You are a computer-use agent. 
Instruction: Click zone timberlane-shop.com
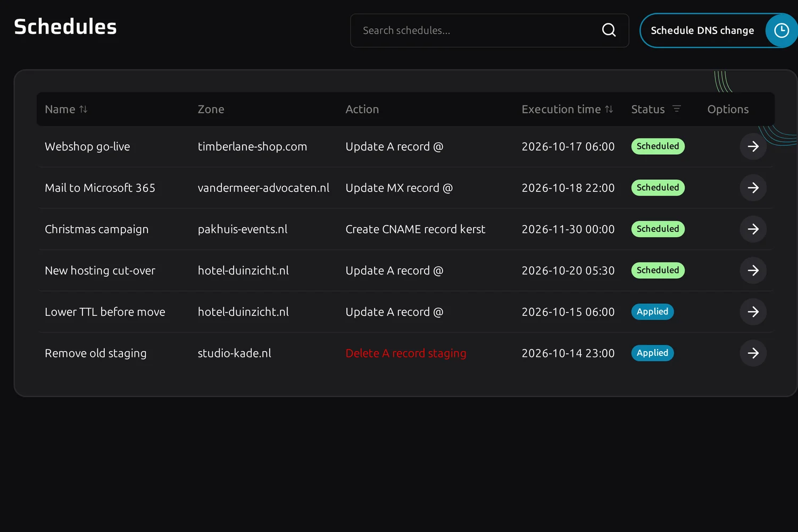pyautogui.click(x=252, y=146)
